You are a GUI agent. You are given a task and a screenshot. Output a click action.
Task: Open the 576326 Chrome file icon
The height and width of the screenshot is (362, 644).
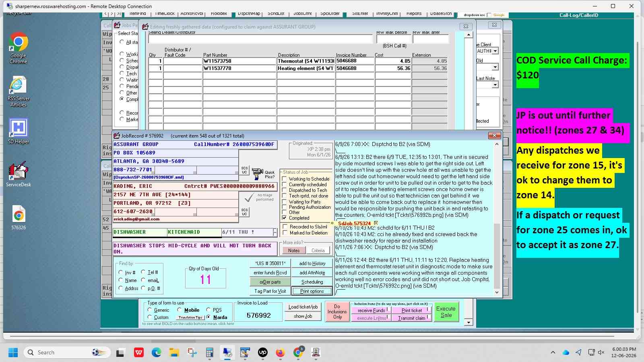click(19, 218)
